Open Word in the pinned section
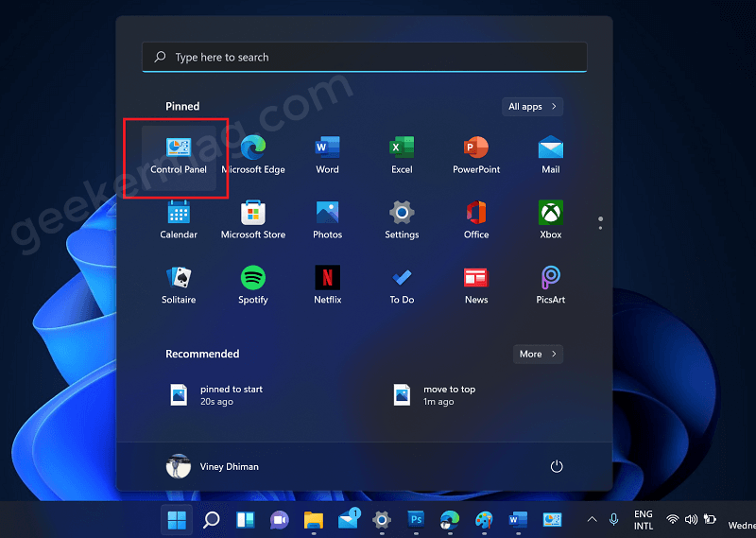The width and height of the screenshot is (756, 538). click(x=327, y=156)
